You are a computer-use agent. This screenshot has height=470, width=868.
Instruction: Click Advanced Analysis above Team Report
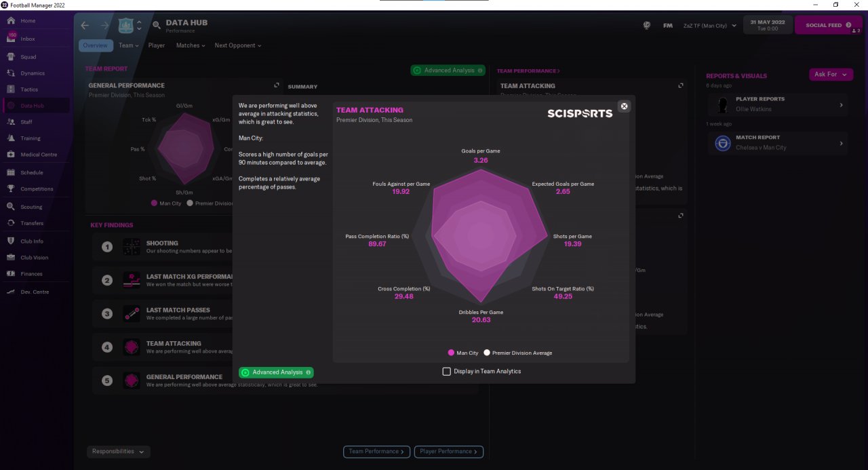click(448, 71)
